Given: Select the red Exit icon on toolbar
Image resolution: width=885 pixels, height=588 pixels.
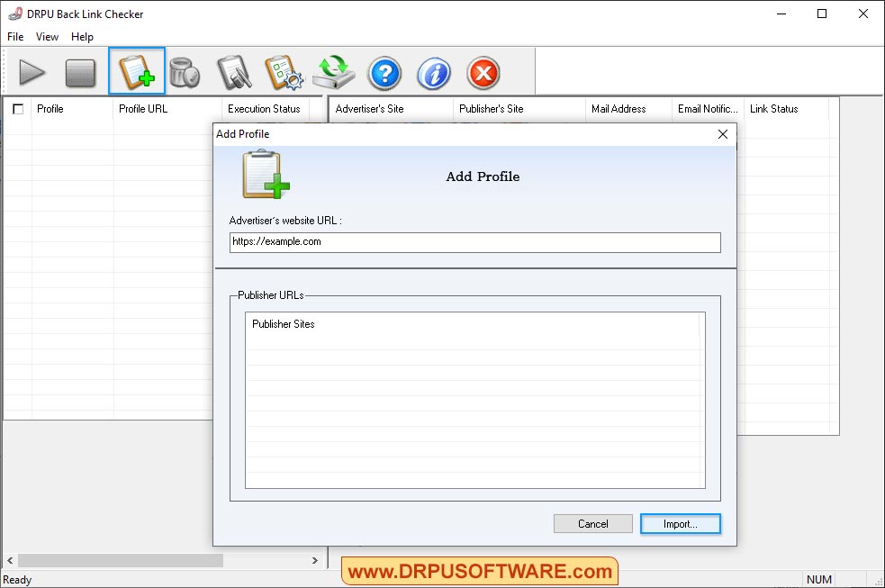Looking at the screenshot, I should 483,73.
